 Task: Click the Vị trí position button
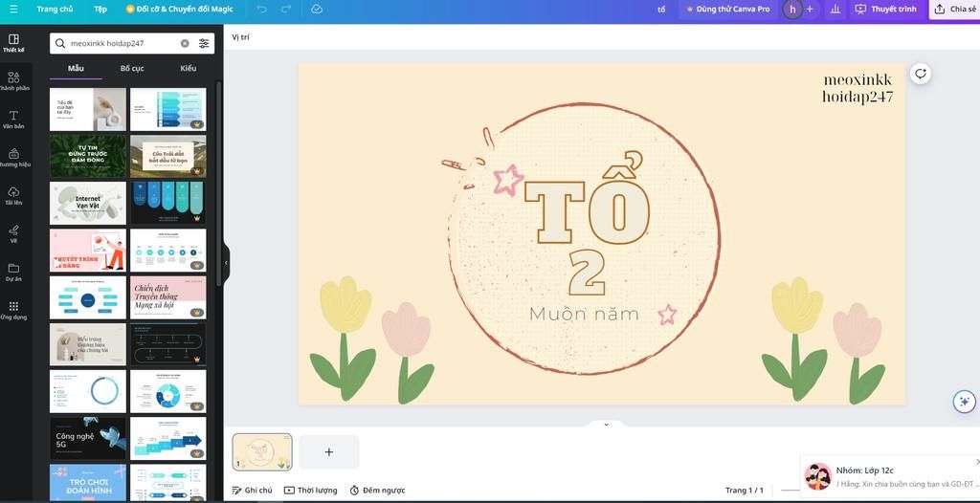[x=240, y=37]
